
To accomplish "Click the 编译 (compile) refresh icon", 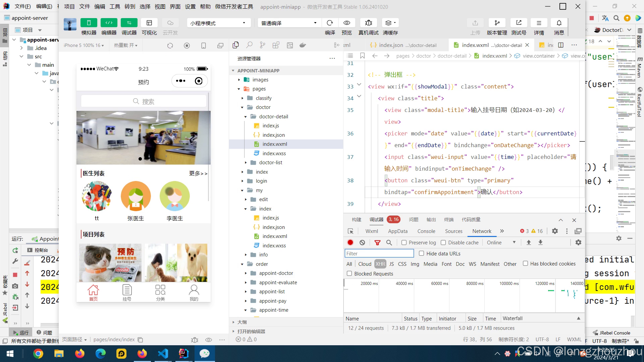I will coord(330,23).
